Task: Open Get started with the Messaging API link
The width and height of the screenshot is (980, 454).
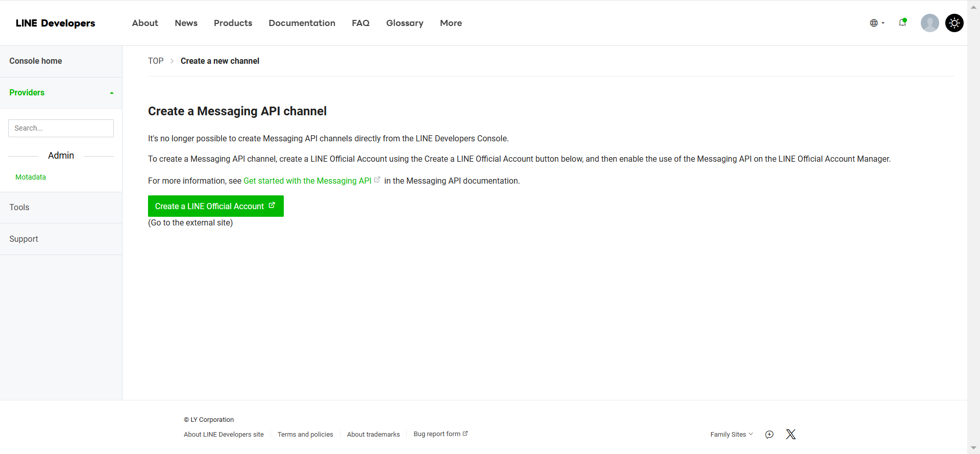Action: coord(307,181)
